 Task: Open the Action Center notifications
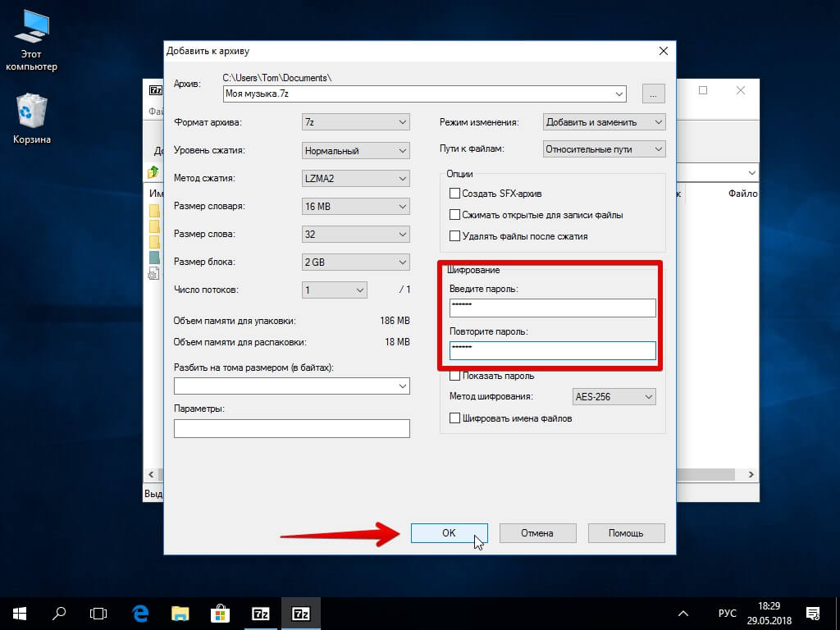[x=813, y=614]
